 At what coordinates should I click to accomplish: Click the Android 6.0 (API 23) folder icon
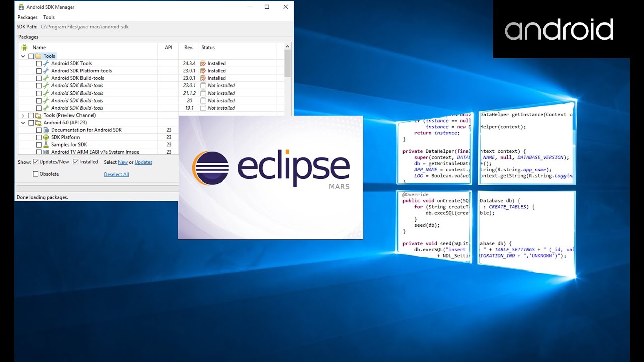38,123
